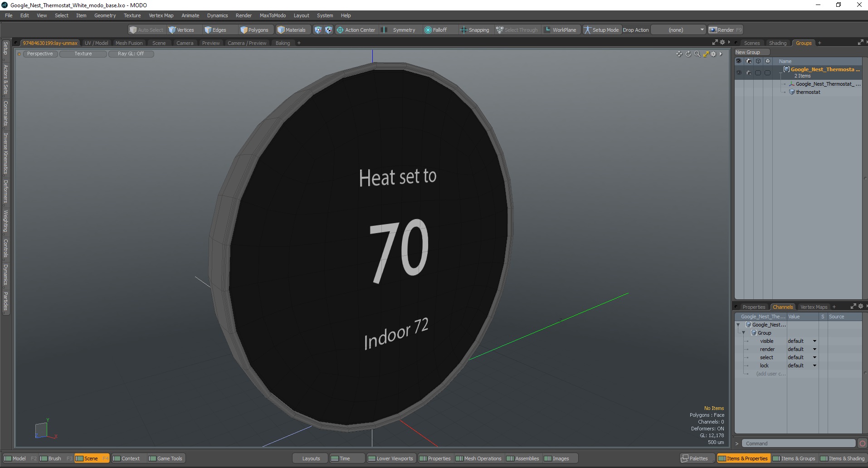Open the Geometry menu
The height and width of the screenshot is (468, 868).
click(105, 15)
